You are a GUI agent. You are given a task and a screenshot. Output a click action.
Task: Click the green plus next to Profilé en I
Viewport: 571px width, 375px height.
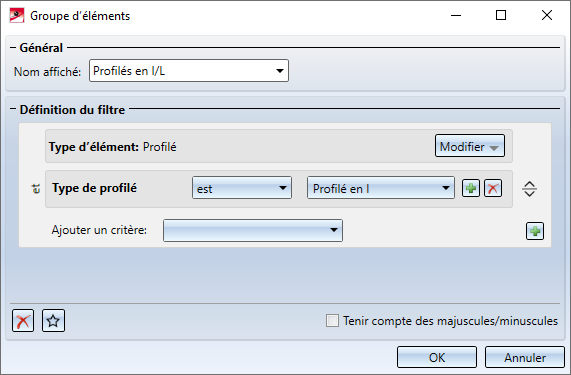[470, 188]
